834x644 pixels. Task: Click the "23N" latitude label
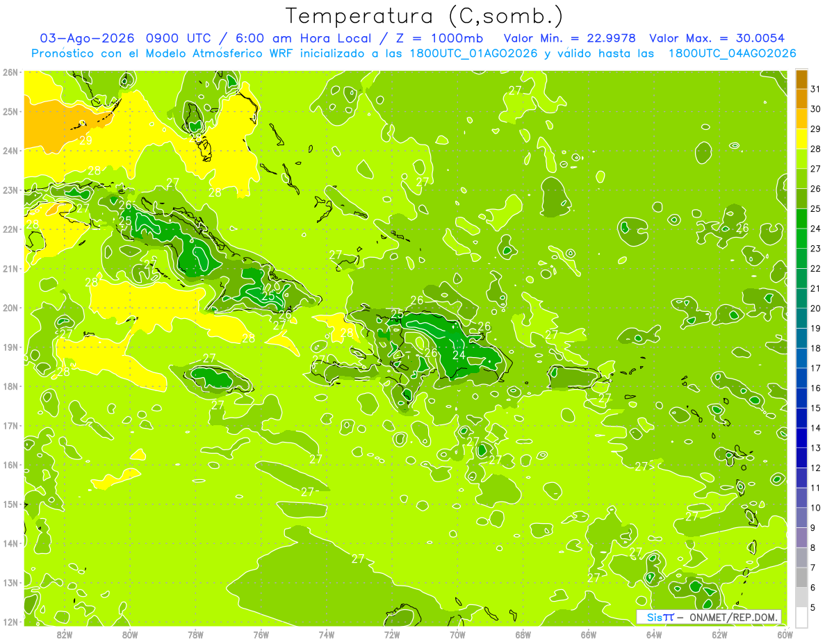tap(10, 190)
